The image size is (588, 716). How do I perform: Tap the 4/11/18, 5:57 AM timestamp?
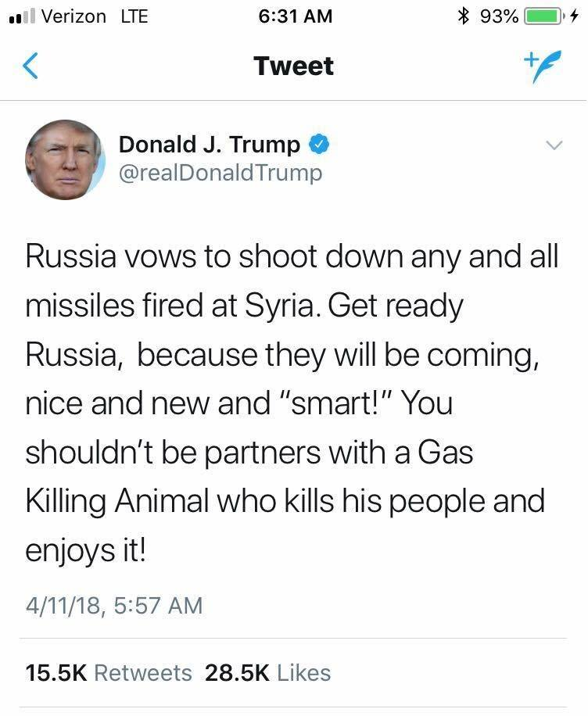(x=114, y=605)
